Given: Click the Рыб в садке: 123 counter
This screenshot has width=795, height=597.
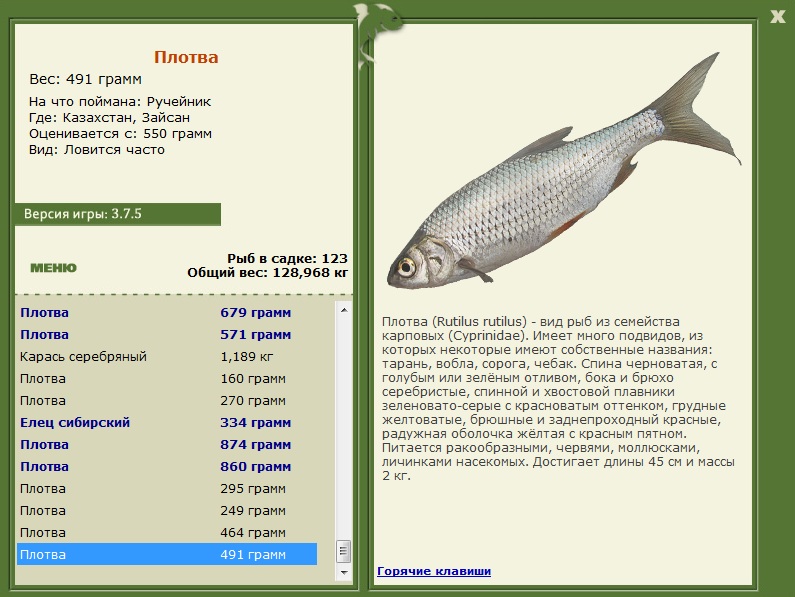Looking at the screenshot, I should [287, 259].
